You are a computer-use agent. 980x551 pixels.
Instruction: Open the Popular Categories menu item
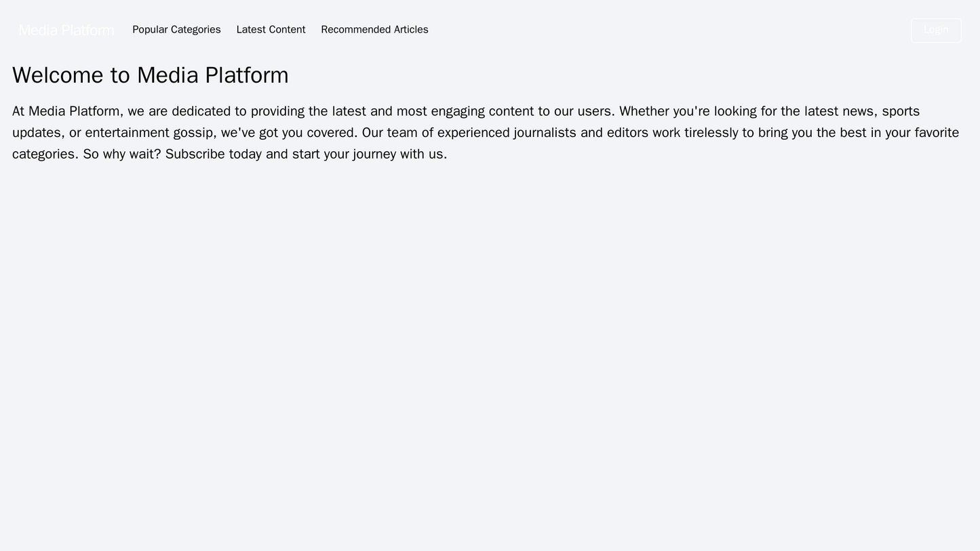(x=176, y=30)
